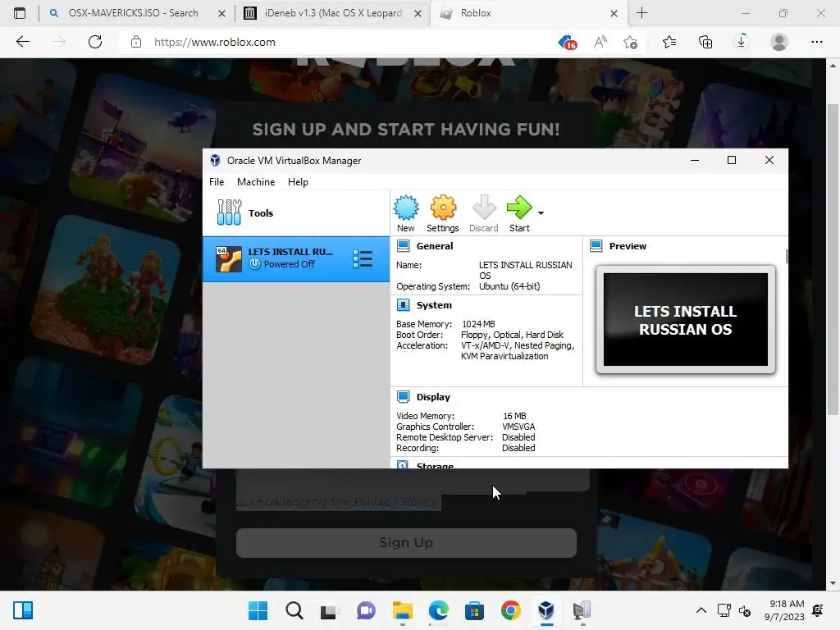Add this page to favorites star
840x630 pixels.
(631, 42)
